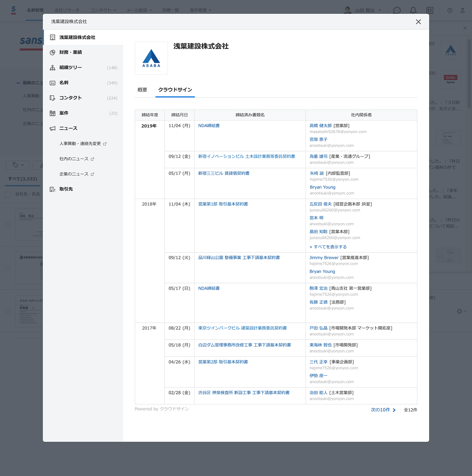
Task: Click the コンタクト edit-note icon
Action: click(x=52, y=98)
